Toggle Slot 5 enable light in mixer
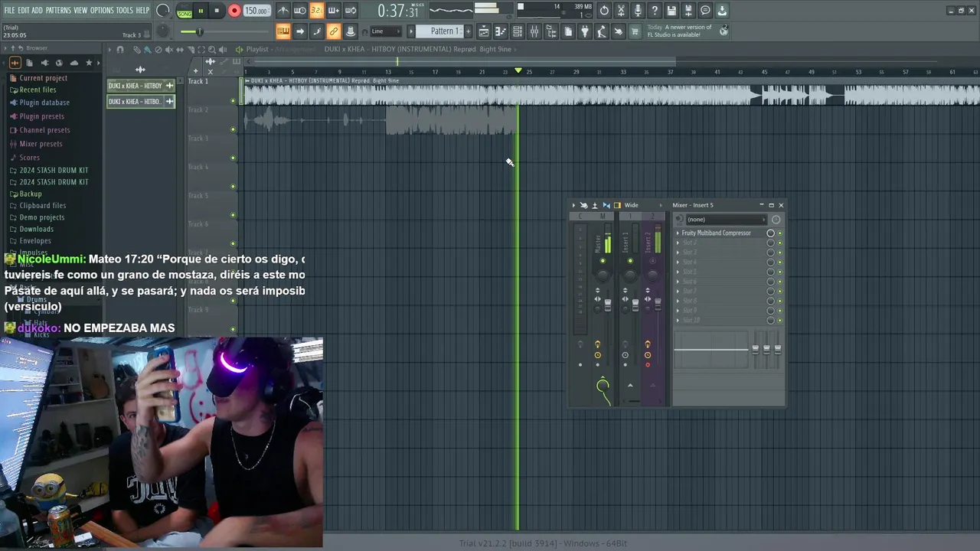The image size is (980, 551). click(780, 272)
